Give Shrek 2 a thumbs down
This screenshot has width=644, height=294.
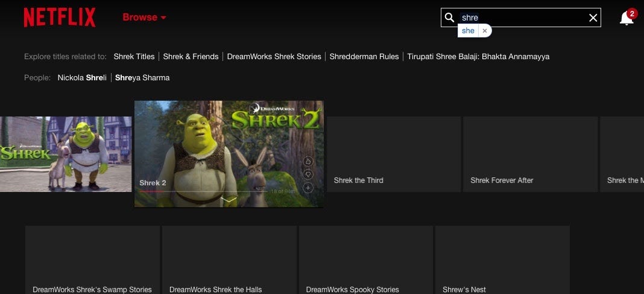tap(308, 174)
